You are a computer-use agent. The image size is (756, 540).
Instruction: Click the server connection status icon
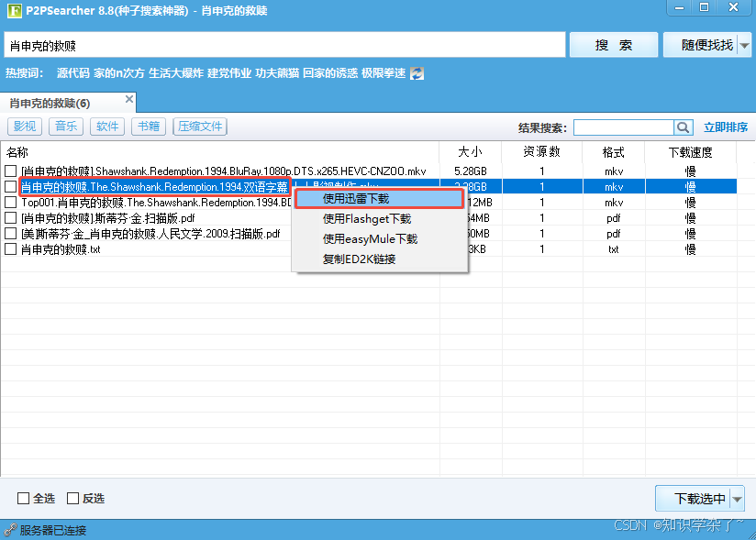click(x=10, y=530)
